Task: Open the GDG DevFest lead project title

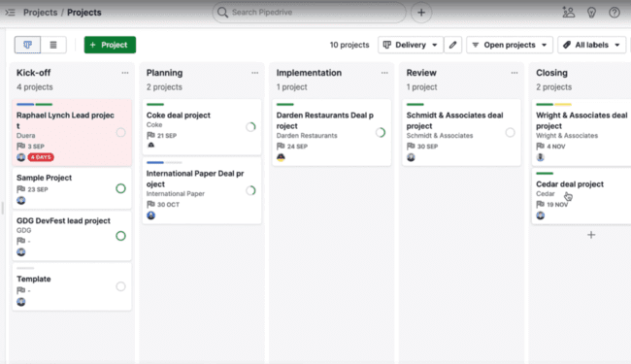Action: (63, 220)
